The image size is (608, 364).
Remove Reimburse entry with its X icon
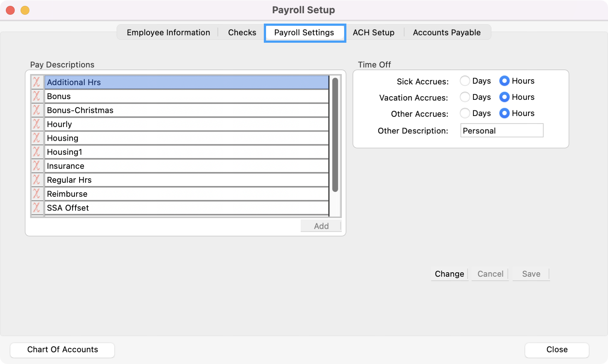tap(37, 194)
